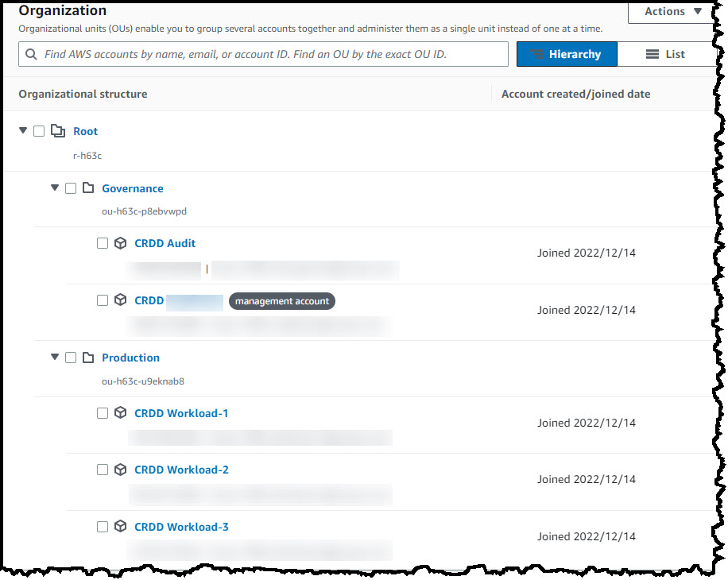Click the management account cube icon
The width and height of the screenshot is (728, 580).
coord(120,300)
